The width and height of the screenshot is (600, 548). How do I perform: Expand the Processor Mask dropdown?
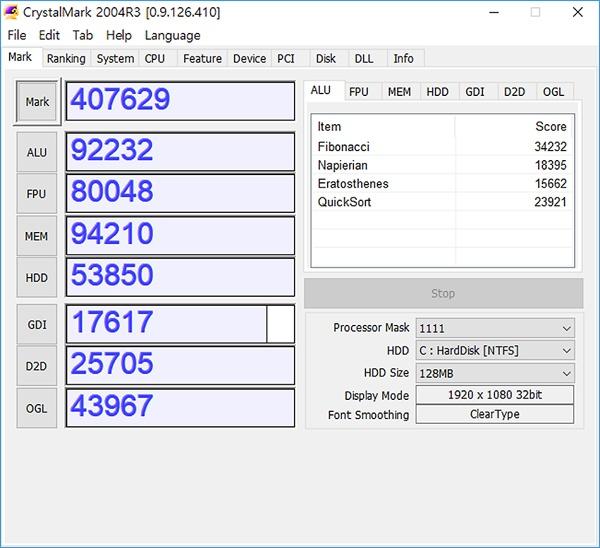click(495, 328)
